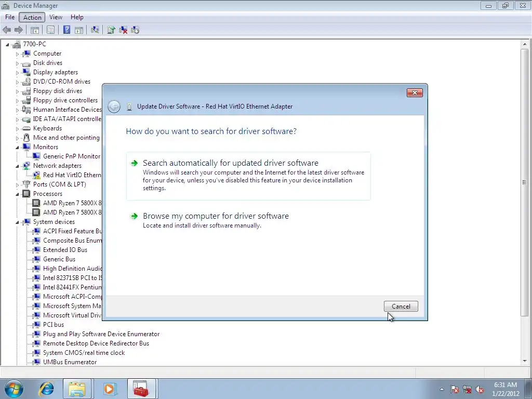Open the Action menu
532x399 pixels.
click(x=32, y=17)
